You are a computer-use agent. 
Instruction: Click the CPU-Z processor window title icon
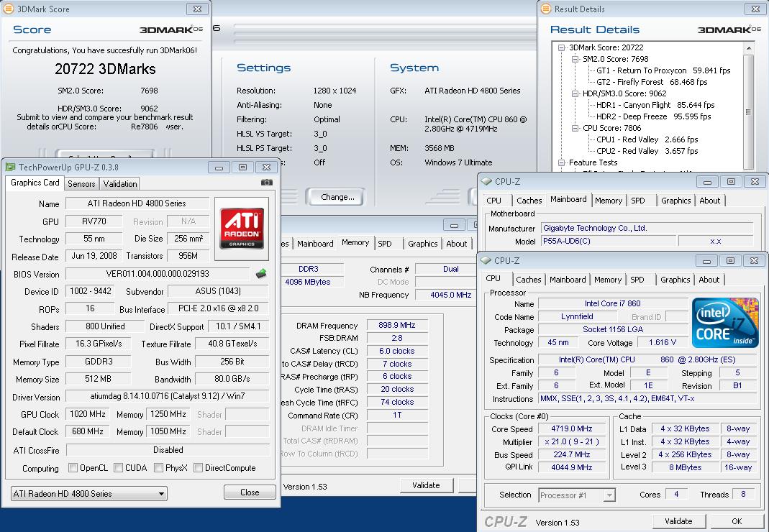[x=486, y=260]
